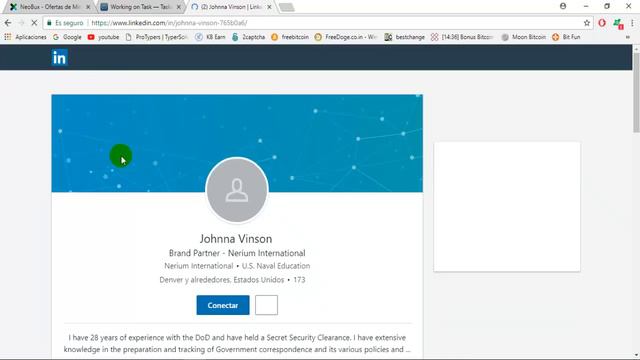This screenshot has width=640, height=360.
Task: Open Aplicaciones apps bookmark
Action: click(x=25, y=37)
